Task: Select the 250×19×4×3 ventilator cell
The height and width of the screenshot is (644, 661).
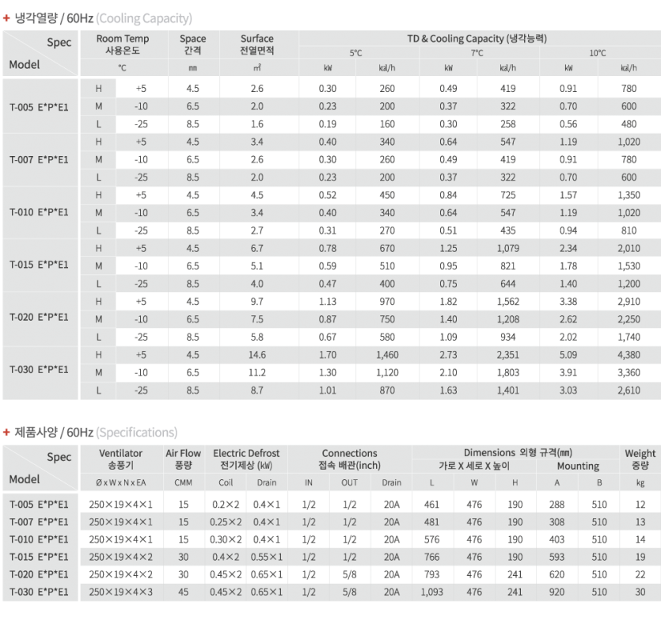Action: 120,591
